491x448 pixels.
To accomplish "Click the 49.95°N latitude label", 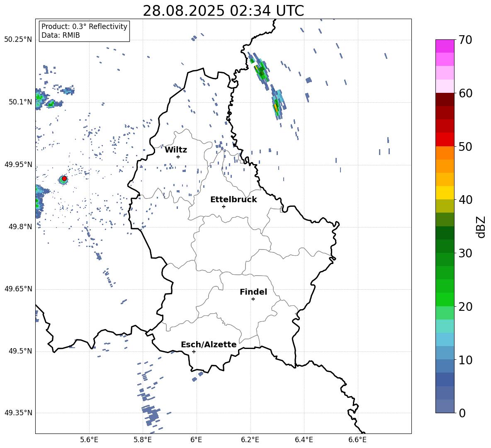I will click(x=18, y=165).
